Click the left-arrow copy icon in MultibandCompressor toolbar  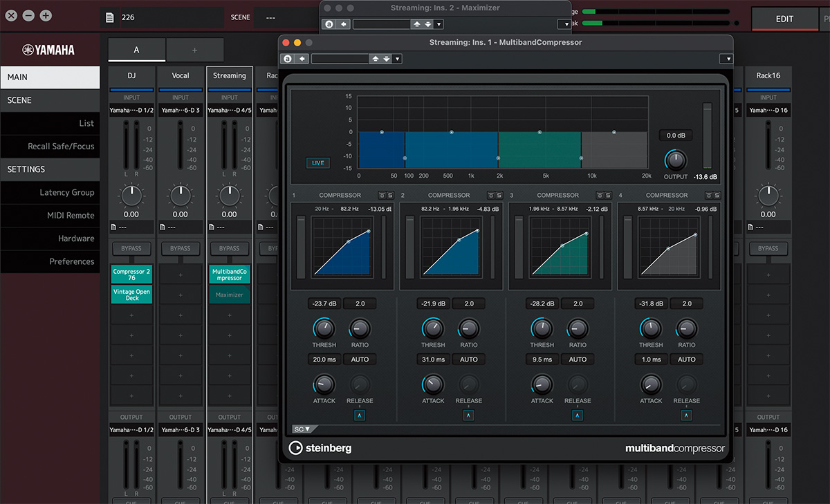(302, 59)
